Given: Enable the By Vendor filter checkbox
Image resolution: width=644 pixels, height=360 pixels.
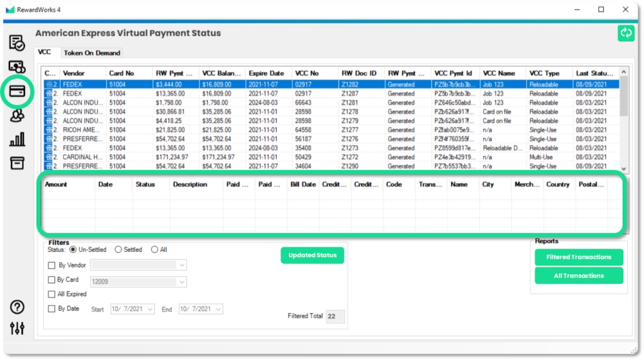Looking at the screenshot, I should click(x=52, y=266).
